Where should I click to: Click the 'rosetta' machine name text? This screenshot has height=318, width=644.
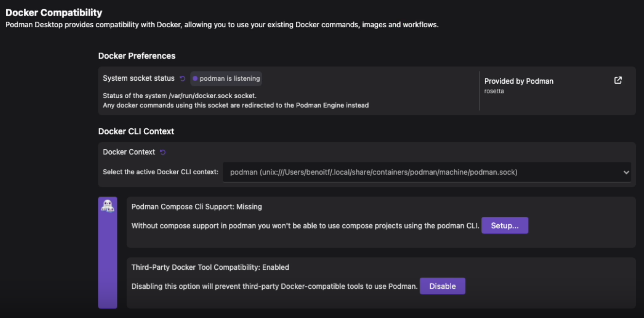[x=494, y=91]
